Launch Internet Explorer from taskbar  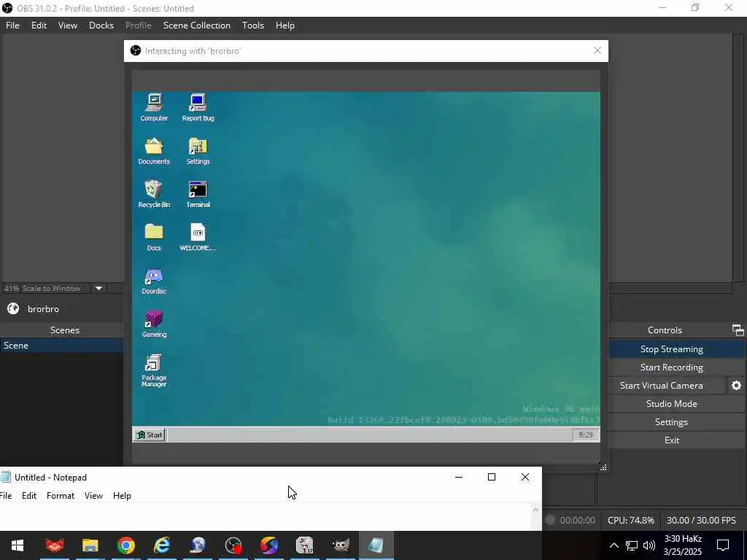point(162,545)
